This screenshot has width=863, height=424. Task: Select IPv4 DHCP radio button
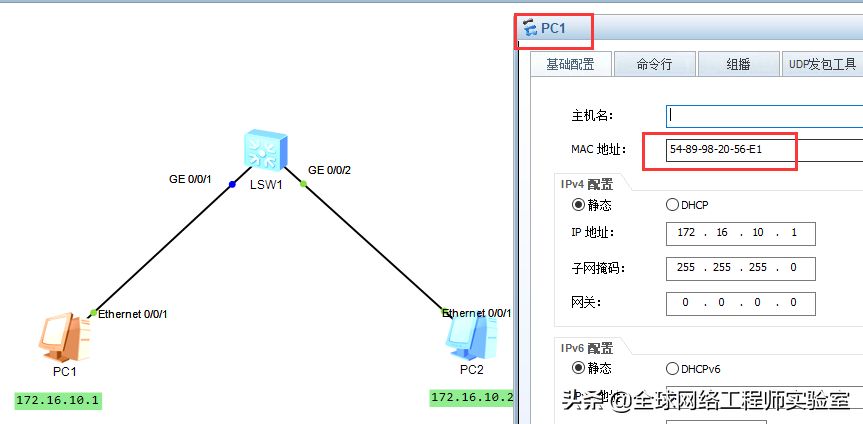click(x=672, y=205)
